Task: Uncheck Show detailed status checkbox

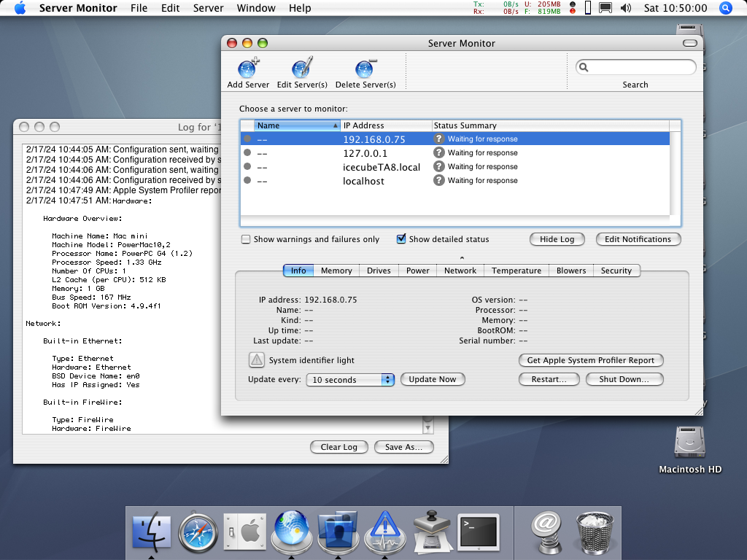Action: [x=401, y=238]
